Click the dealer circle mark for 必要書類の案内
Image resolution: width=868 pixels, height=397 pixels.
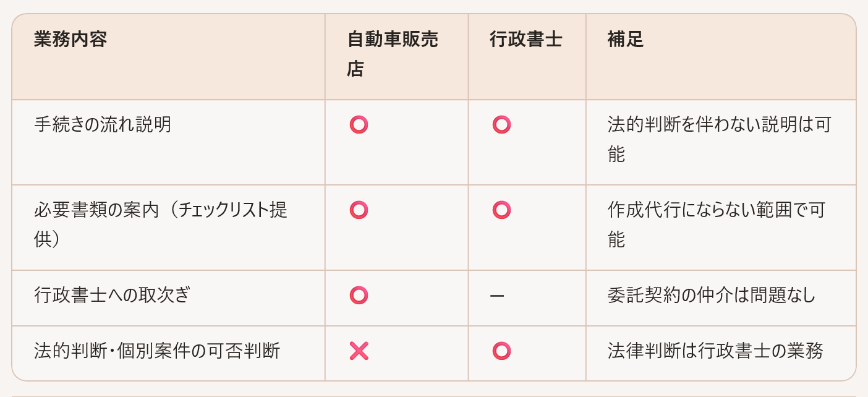pyautogui.click(x=359, y=210)
